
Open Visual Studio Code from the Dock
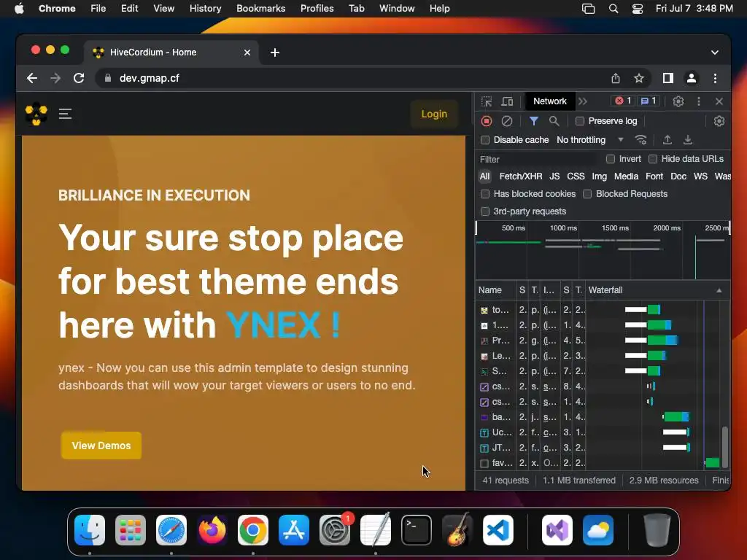pyautogui.click(x=498, y=530)
